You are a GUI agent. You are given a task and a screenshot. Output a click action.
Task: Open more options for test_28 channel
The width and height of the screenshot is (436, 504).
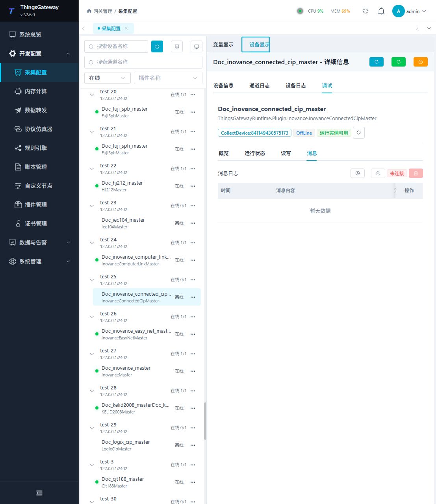pyautogui.click(x=193, y=391)
